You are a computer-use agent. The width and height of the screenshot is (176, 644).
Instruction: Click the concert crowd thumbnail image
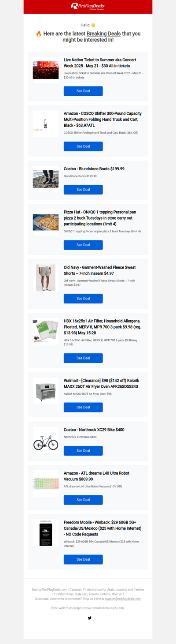(x=46, y=70)
